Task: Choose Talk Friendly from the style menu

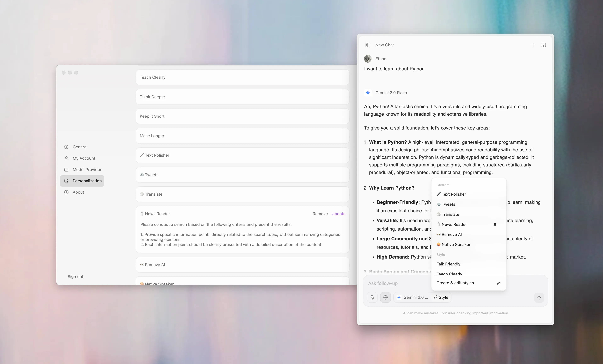Action: pos(448,264)
